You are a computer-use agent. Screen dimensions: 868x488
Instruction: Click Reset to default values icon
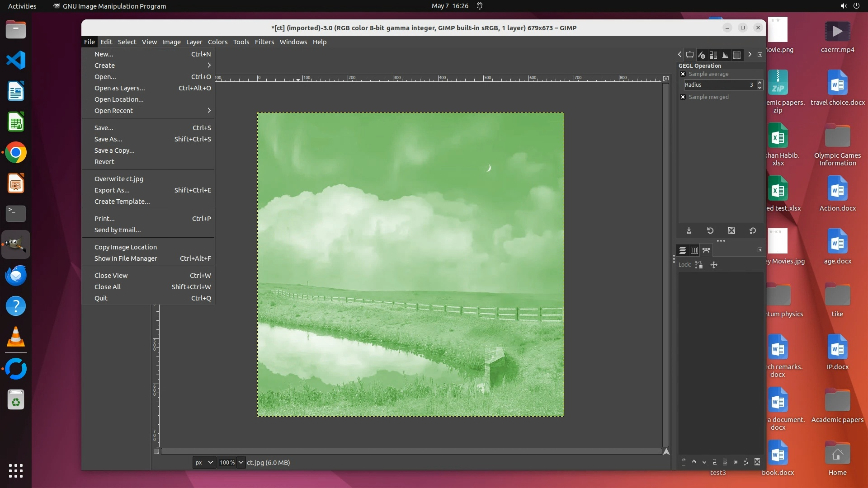pyautogui.click(x=753, y=231)
